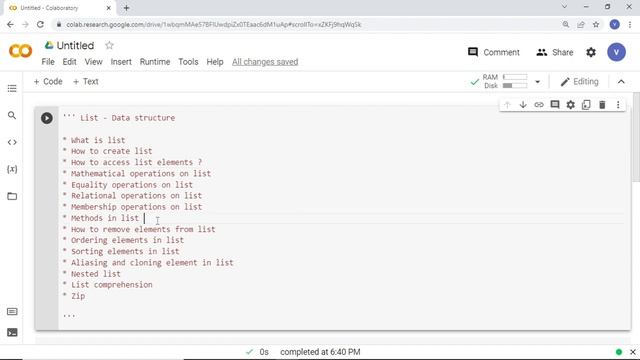Screen dimensions: 640x360
Task: Open the user account avatar
Action: tap(616, 52)
